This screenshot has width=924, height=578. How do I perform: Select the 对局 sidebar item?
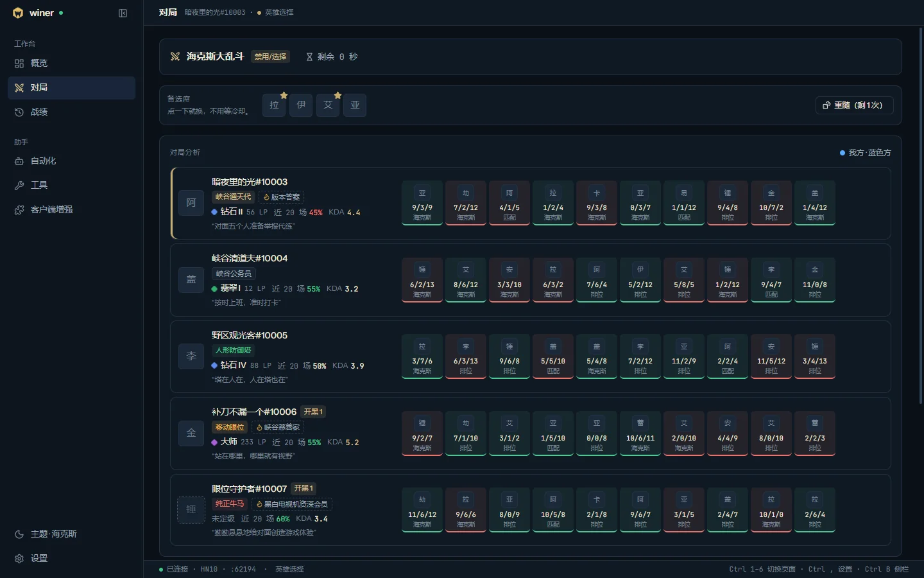pyautogui.click(x=71, y=87)
